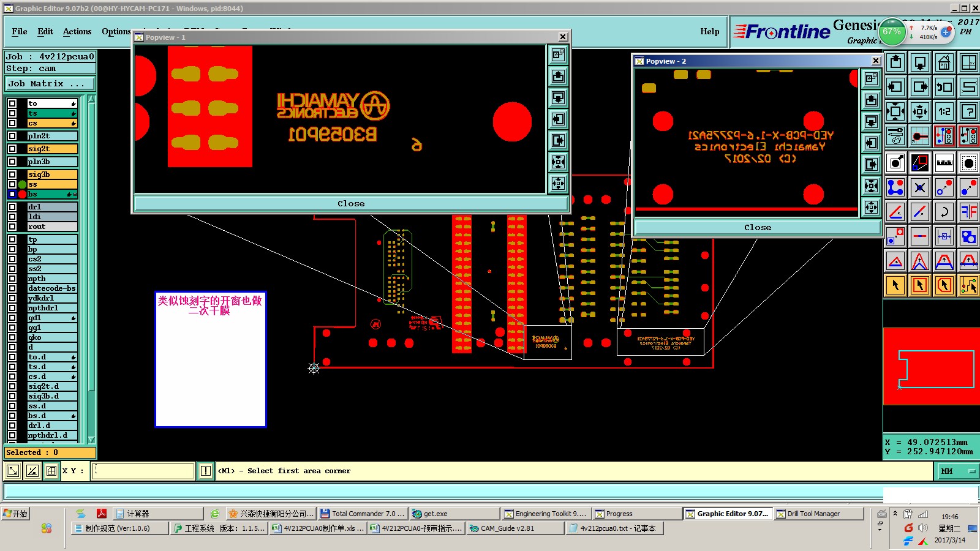Click Close button in Popview - 1
Viewport: 980px width, 551px height.
click(x=351, y=204)
